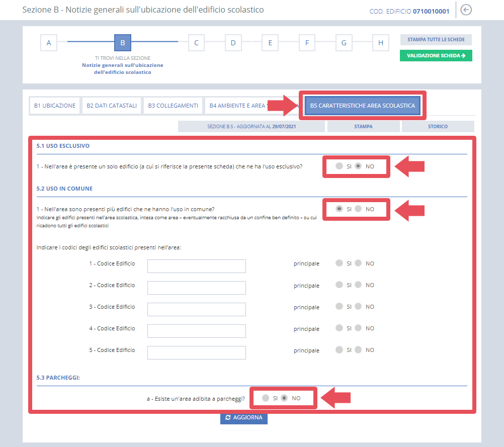Click STAMPA TUTTE LE SCHEDE

tap(436, 39)
